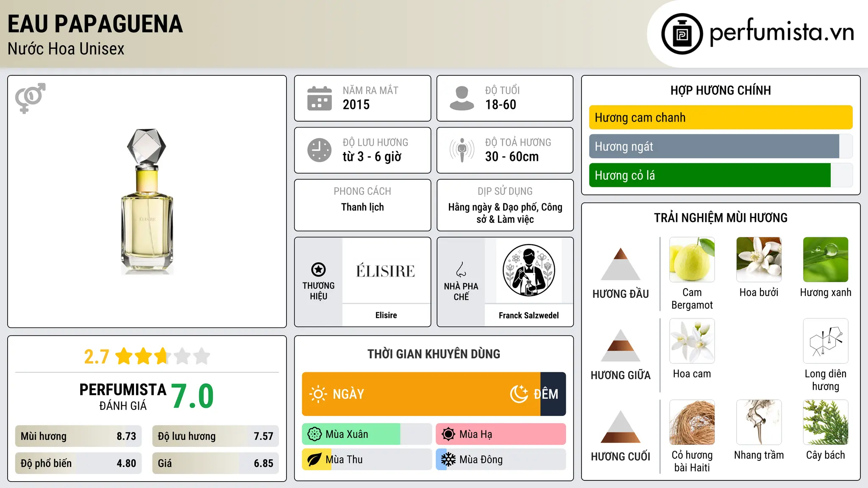The height and width of the screenshot is (488, 868).
Task: Click the person icon beside Độ tuổi
Action: pos(462,98)
